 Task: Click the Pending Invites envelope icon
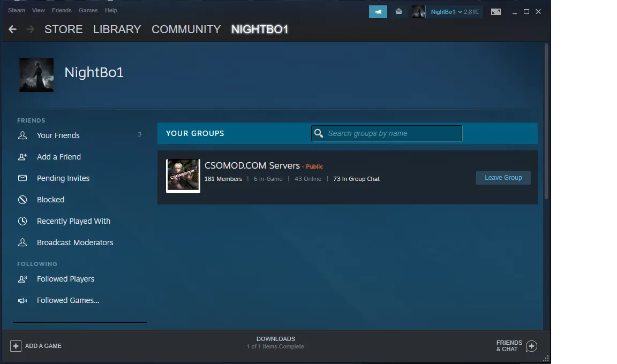click(22, 178)
